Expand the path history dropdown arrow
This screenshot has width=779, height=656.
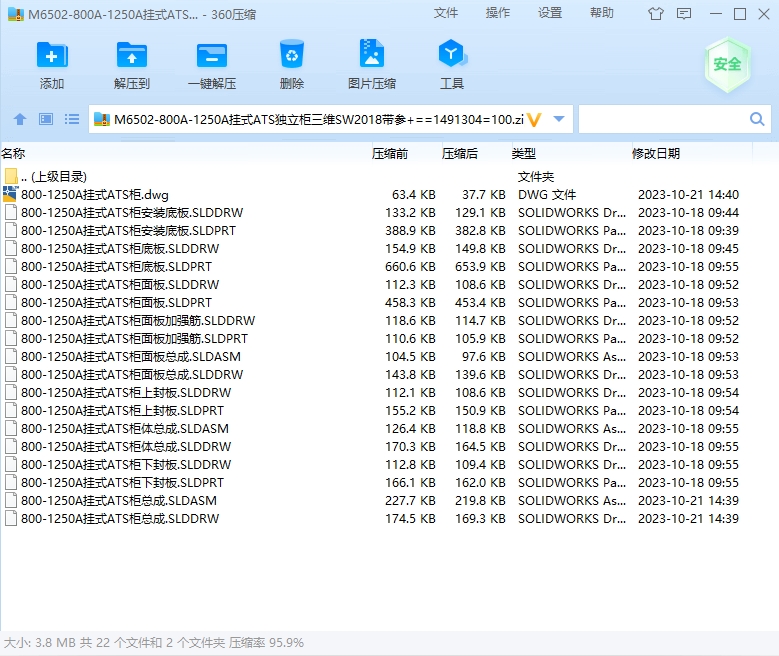point(559,119)
